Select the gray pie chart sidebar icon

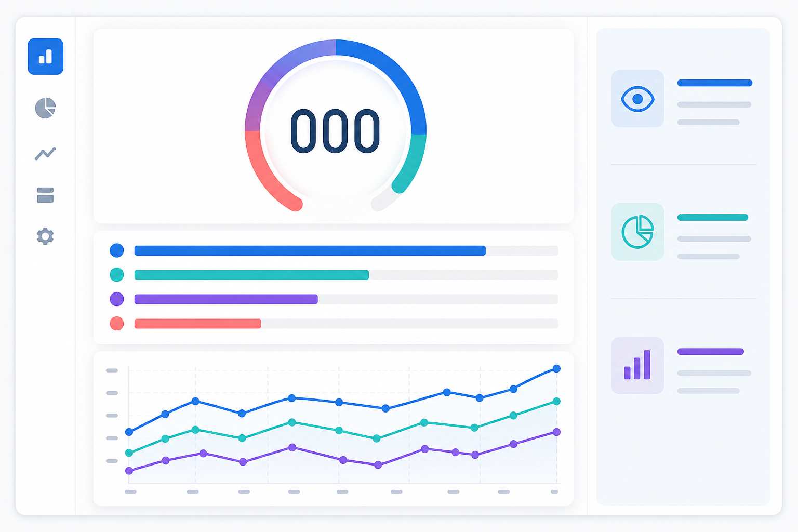coord(45,108)
